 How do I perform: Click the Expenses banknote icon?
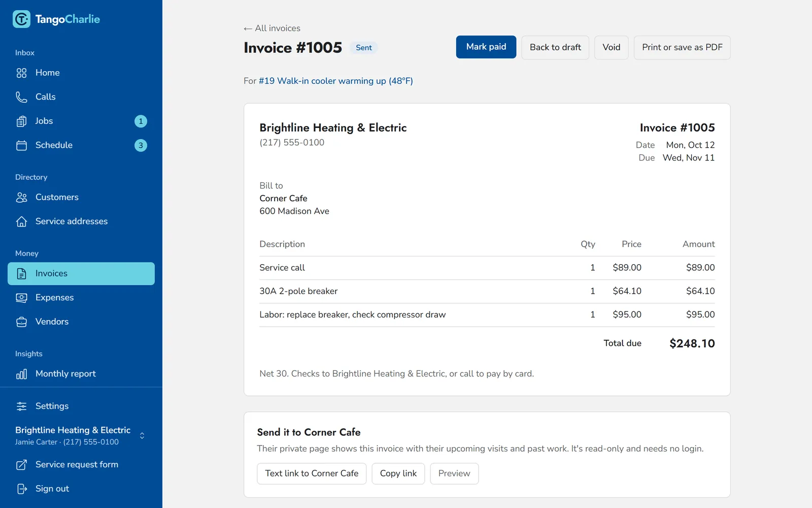pyautogui.click(x=21, y=298)
